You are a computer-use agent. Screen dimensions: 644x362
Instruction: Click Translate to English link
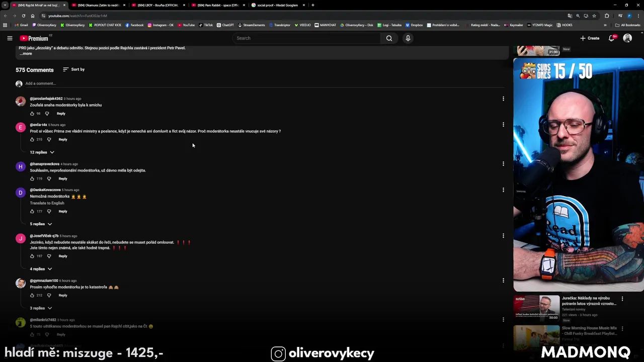click(47, 203)
